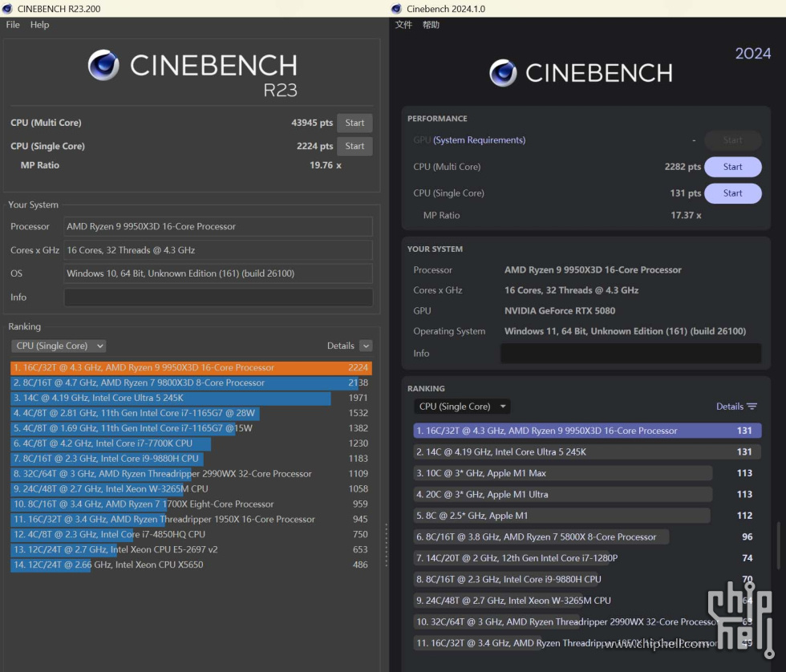Click the 131 pts single core score in 2024
786x672 pixels.
point(685,193)
